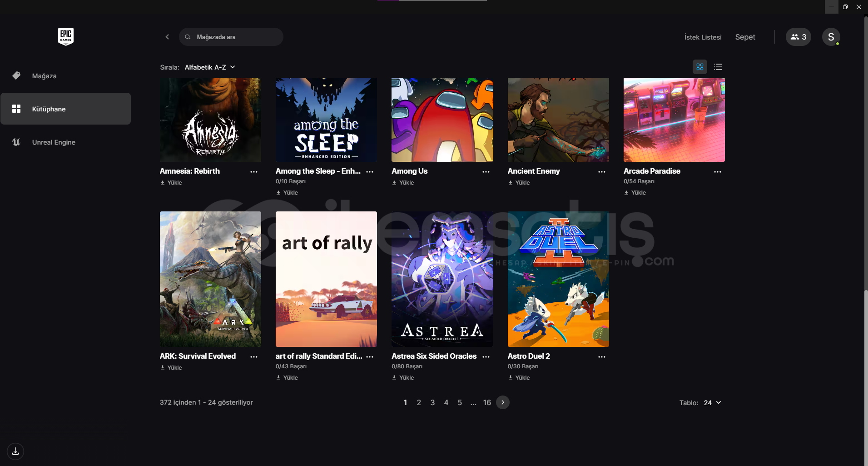868x466 pixels.
Task: Open the art of rally cover art
Action: coord(326,279)
